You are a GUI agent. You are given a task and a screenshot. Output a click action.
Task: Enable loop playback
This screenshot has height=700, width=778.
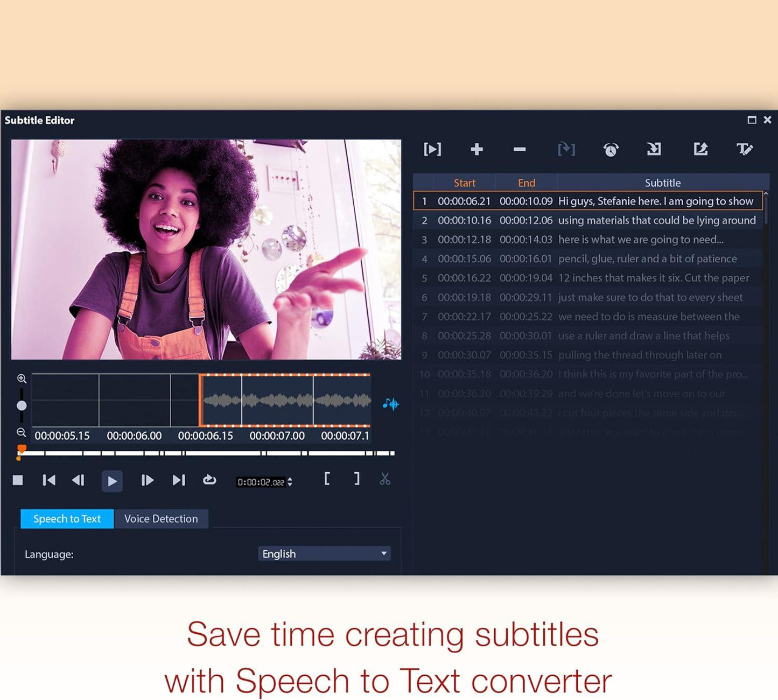(x=209, y=479)
